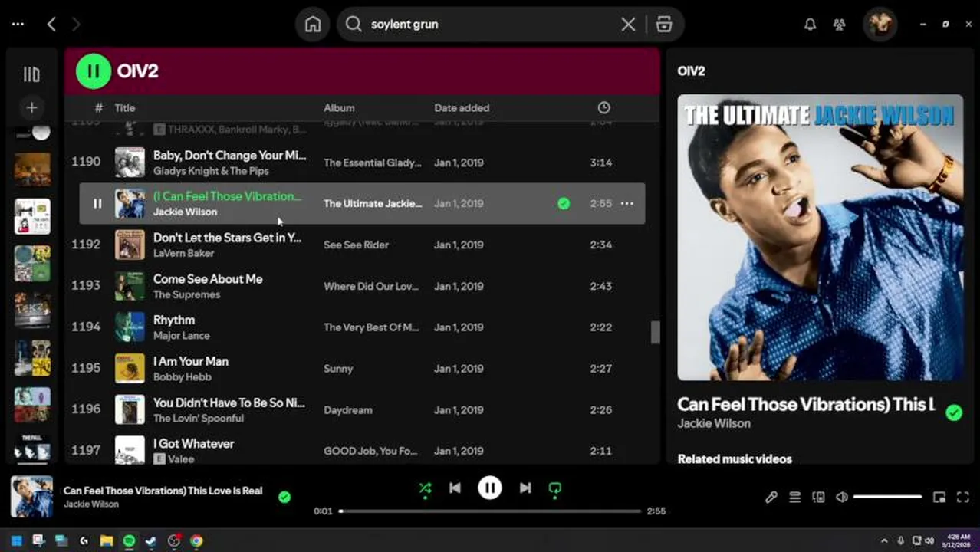The width and height of the screenshot is (980, 552).
Task: Sort by the # column header
Action: click(98, 108)
